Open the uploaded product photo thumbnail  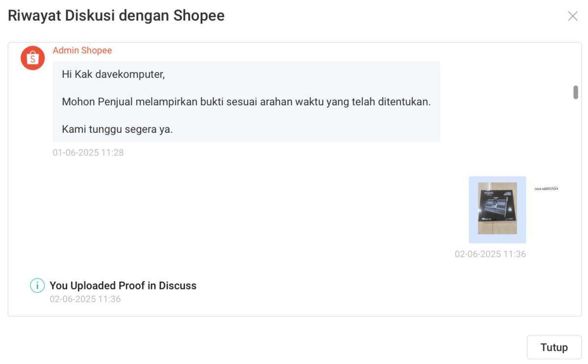pyautogui.click(x=497, y=210)
